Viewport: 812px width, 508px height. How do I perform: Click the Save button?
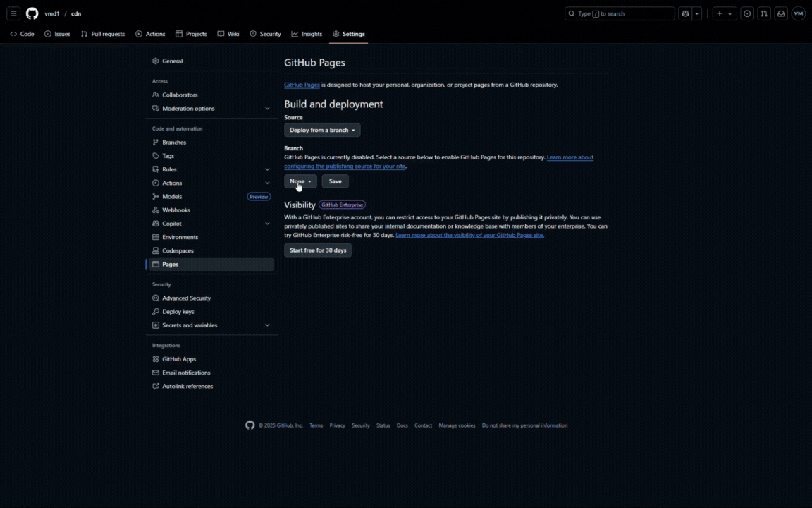click(335, 181)
